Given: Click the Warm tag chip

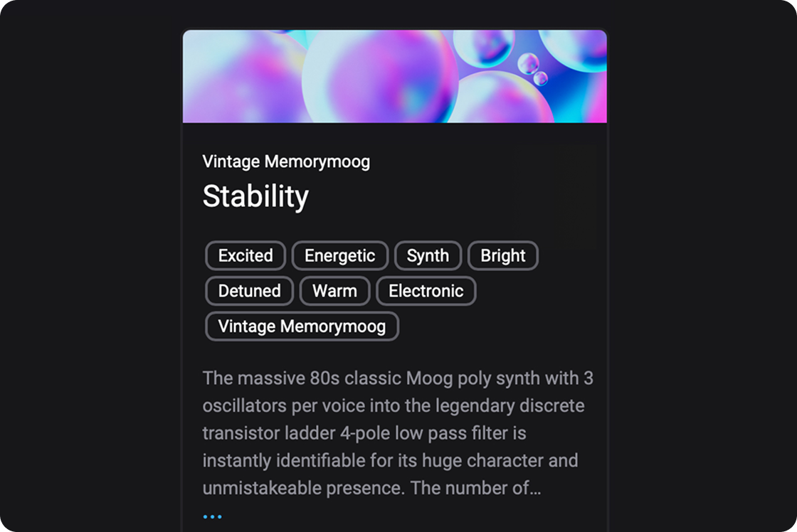Looking at the screenshot, I should [x=334, y=291].
